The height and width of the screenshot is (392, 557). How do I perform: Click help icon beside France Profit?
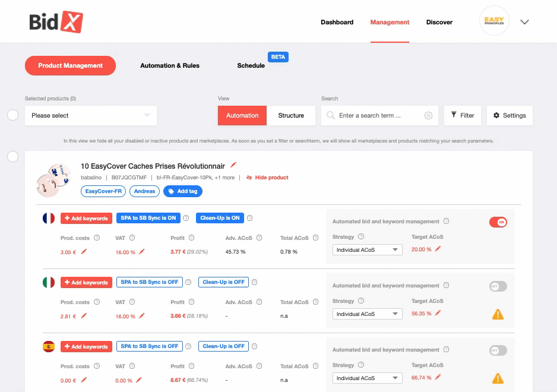point(191,238)
